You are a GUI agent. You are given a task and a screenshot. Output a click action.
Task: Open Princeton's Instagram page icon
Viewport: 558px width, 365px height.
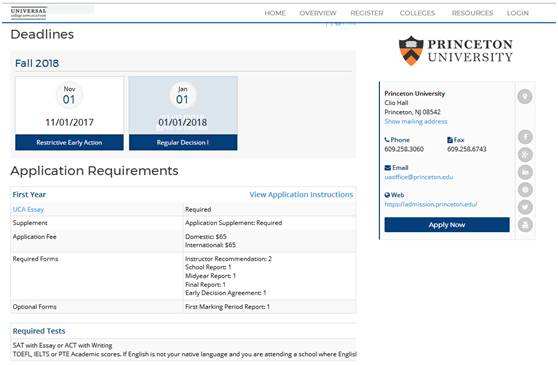(x=525, y=190)
